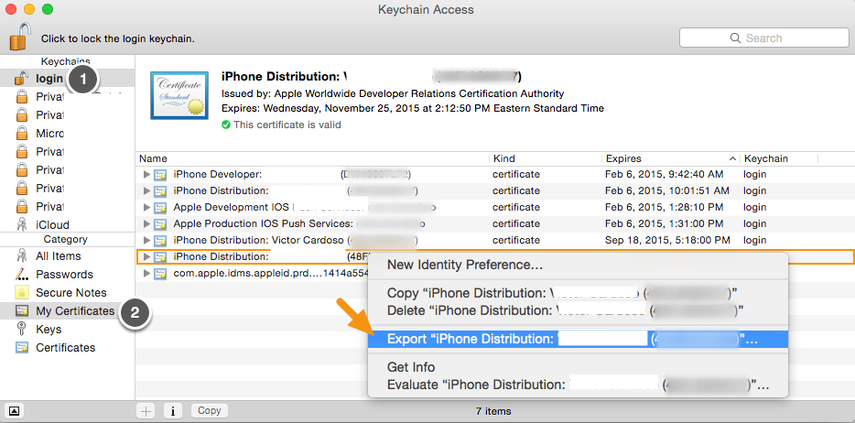
Task: Click iPhone Developer certificate icon
Action: click(160, 174)
